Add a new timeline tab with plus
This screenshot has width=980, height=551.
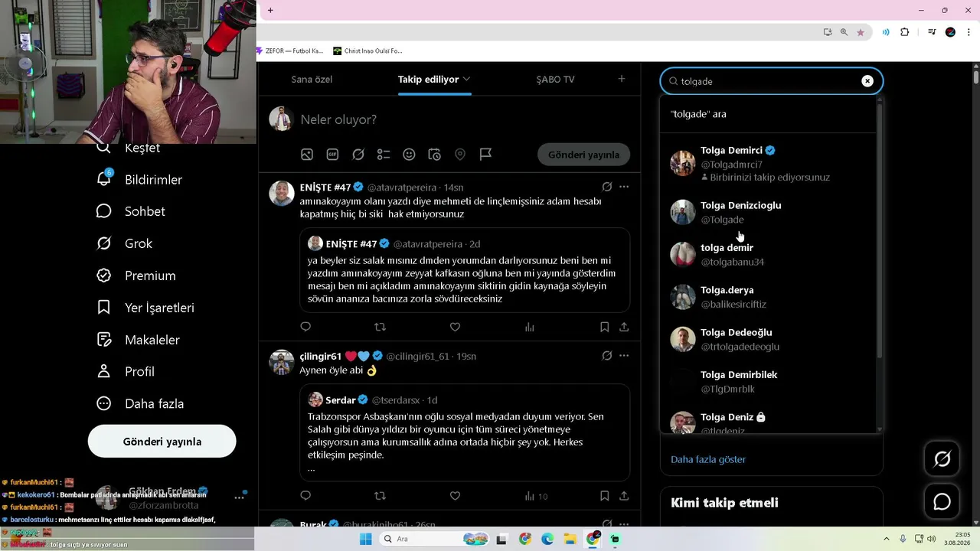pos(622,79)
